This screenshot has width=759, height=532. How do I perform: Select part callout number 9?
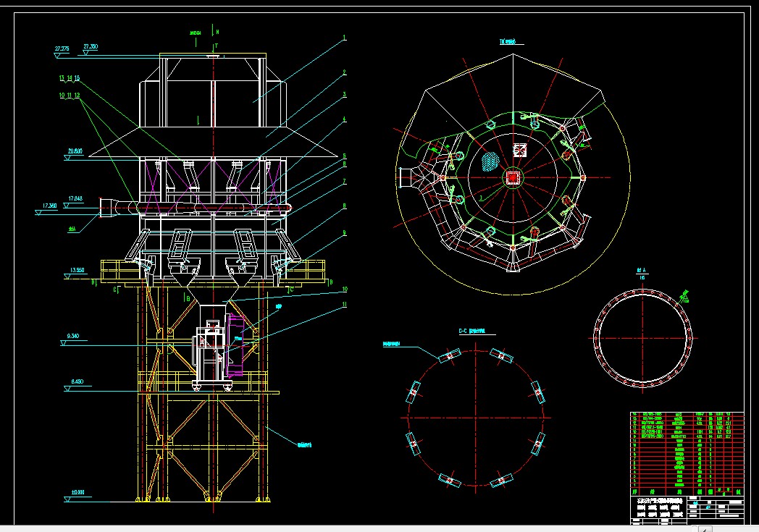[x=345, y=233]
